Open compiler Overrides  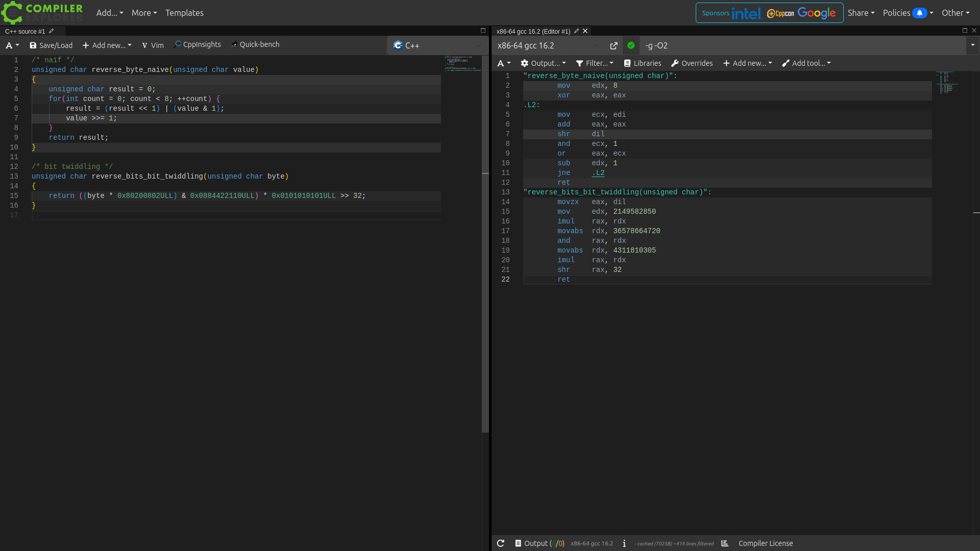pos(692,63)
